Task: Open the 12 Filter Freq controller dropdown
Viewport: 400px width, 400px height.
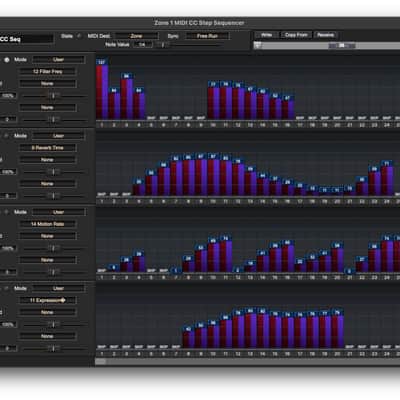Action: 48,72
